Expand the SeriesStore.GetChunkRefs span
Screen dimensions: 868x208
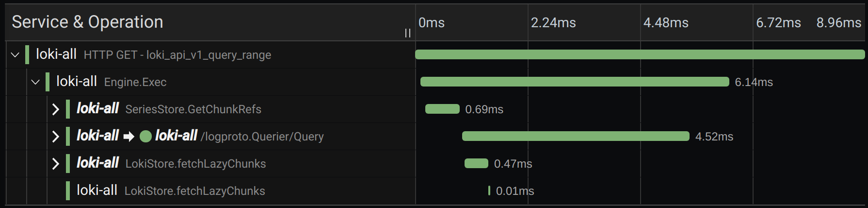[55, 109]
